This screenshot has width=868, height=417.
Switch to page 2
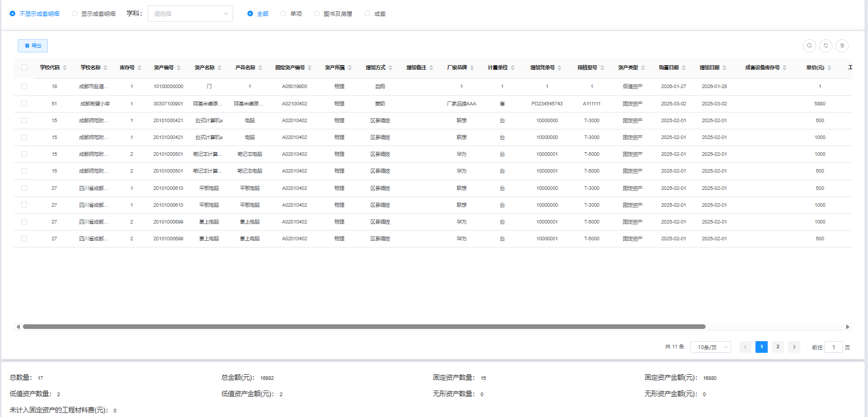777,347
